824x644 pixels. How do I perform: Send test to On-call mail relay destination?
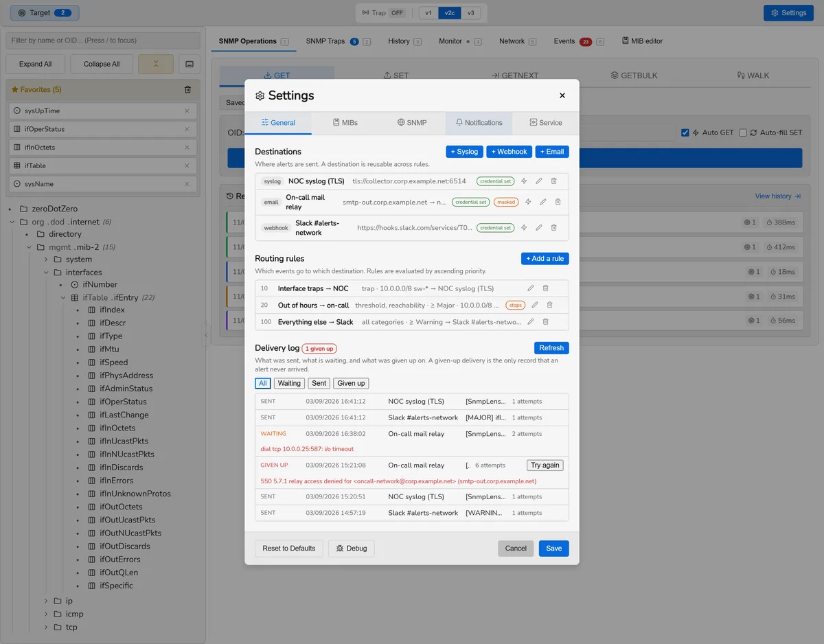(528, 202)
